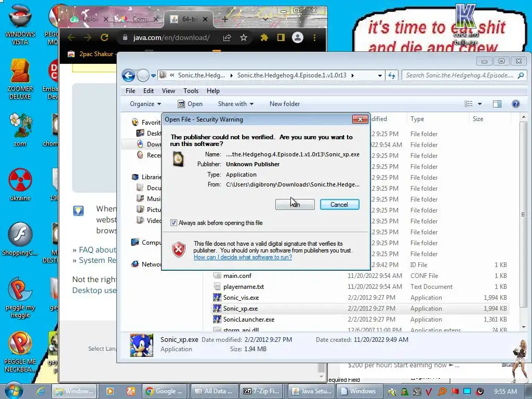Open Explorer help question mark icon
Viewport: 532px width, 399px height.
point(516,104)
